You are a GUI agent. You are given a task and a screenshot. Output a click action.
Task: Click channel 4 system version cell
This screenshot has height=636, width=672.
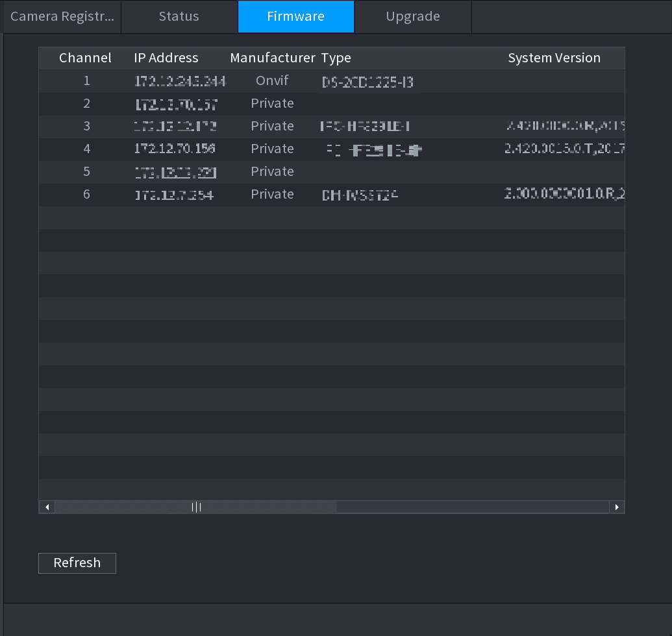[564, 149]
